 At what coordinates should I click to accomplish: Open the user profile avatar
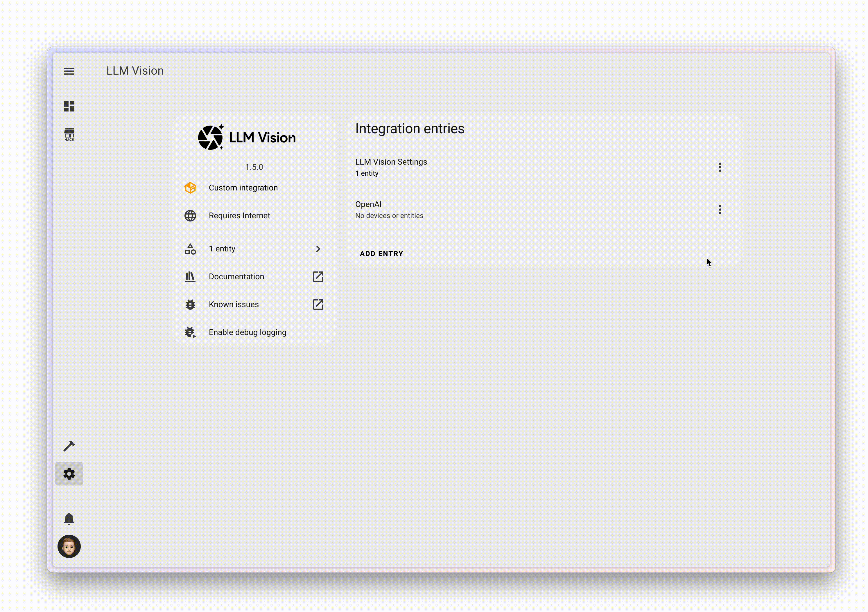pyautogui.click(x=69, y=546)
